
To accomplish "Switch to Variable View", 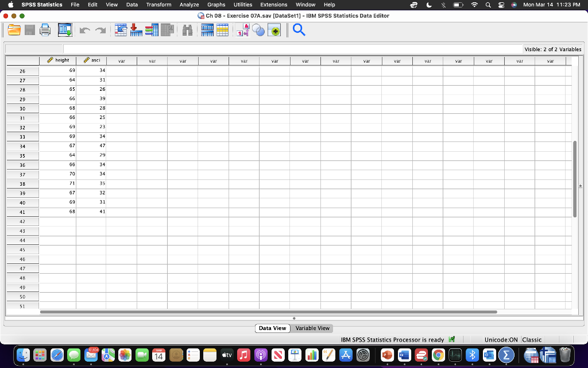I will (312, 328).
